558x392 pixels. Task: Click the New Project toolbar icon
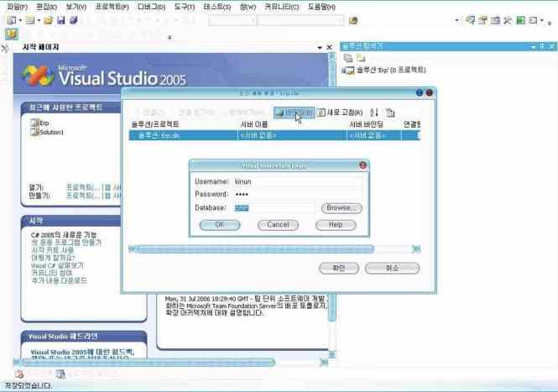click(x=12, y=20)
